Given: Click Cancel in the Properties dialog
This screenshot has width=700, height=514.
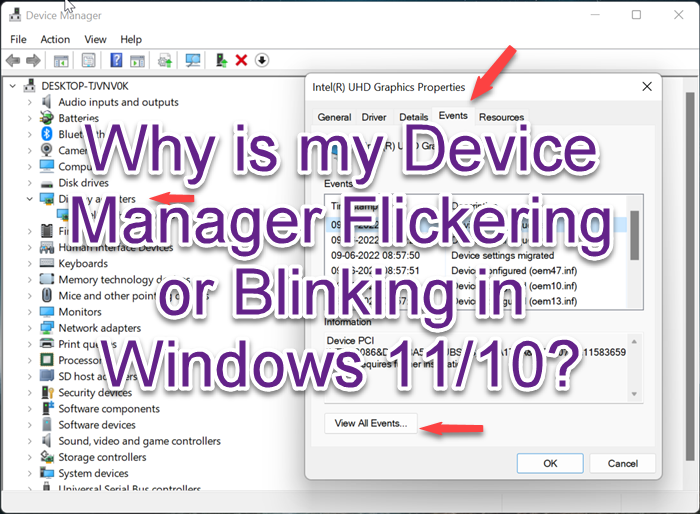Looking at the screenshot, I should (622, 464).
